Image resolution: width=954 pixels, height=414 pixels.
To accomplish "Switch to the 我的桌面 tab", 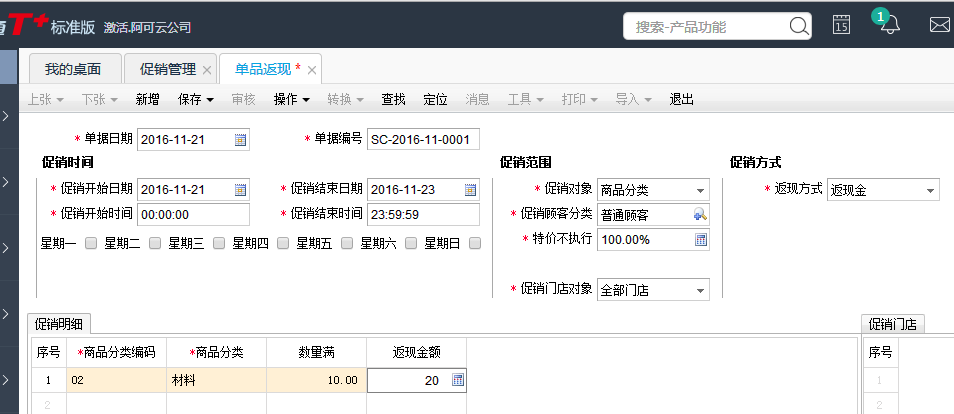I will 73,69.
